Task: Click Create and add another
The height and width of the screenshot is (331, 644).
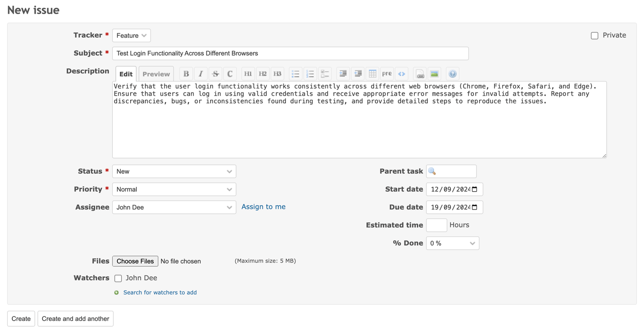Action: [x=75, y=318]
